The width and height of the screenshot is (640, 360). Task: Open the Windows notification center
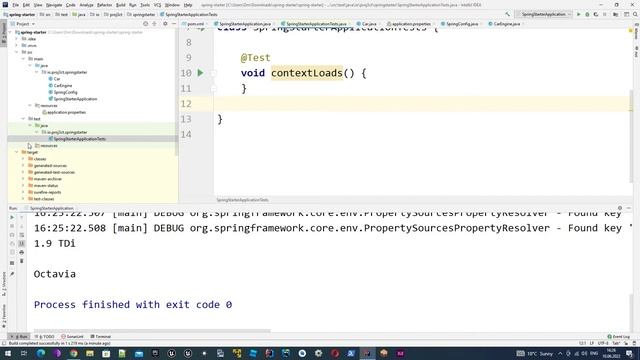point(630,353)
